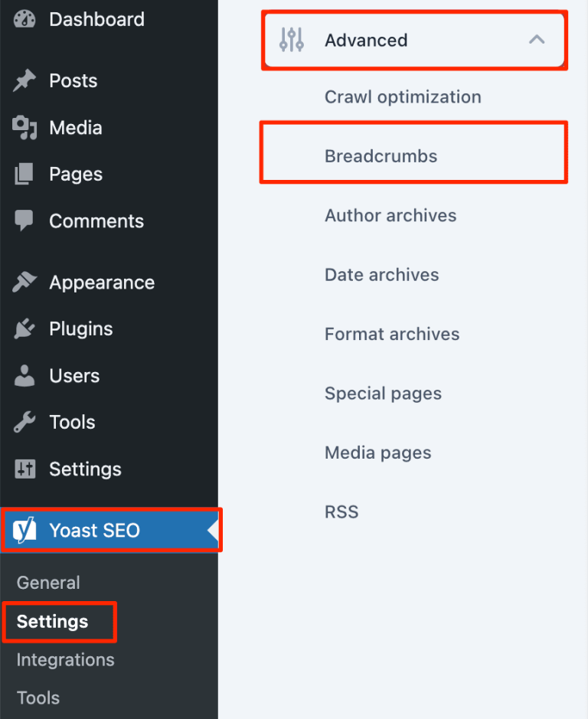Viewport: 588px width, 719px height.
Task: Click the Dashboard gauge icon
Action: 24,19
